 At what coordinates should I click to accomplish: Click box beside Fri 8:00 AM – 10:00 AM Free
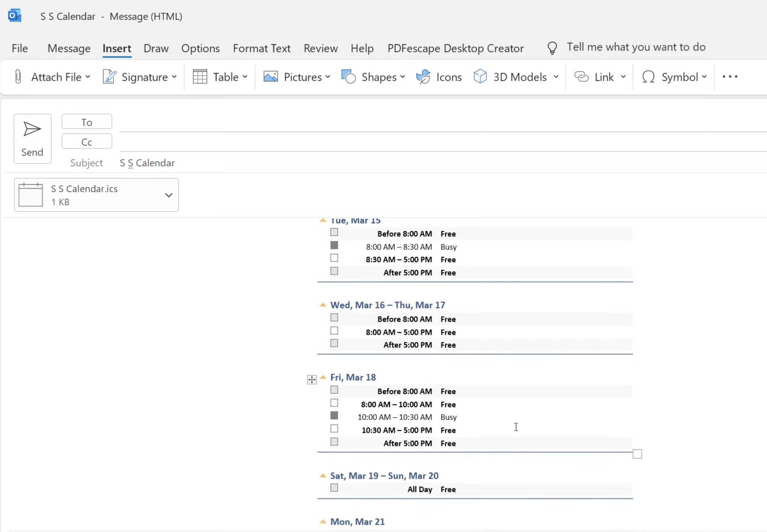point(334,403)
